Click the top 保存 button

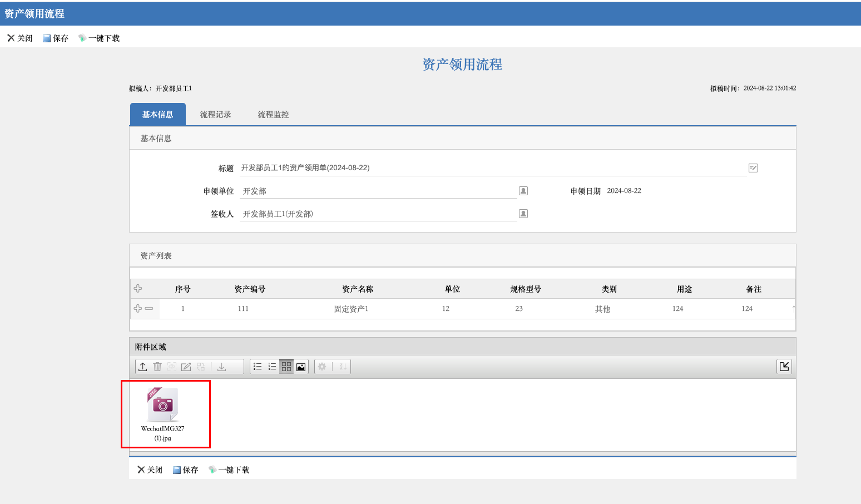[x=56, y=38]
